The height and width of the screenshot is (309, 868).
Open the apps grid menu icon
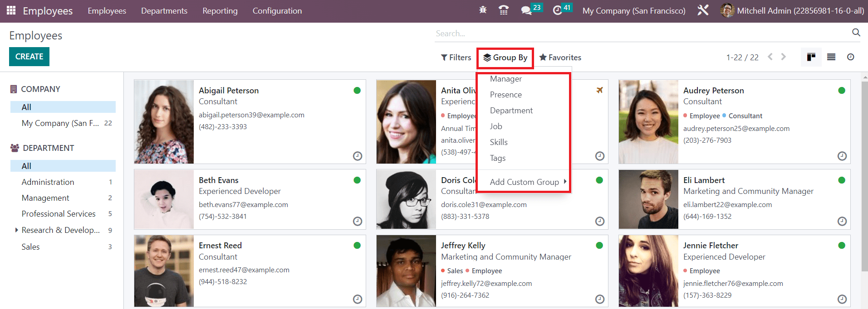[11, 10]
